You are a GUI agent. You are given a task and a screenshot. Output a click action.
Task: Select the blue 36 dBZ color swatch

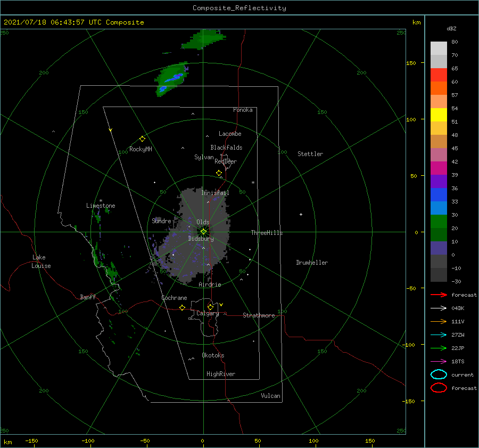pyautogui.click(x=439, y=195)
